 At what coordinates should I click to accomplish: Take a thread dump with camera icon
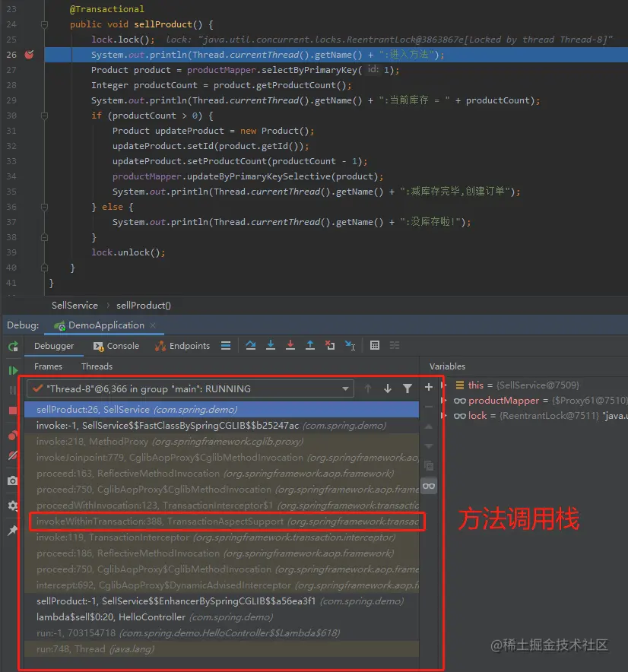point(13,480)
